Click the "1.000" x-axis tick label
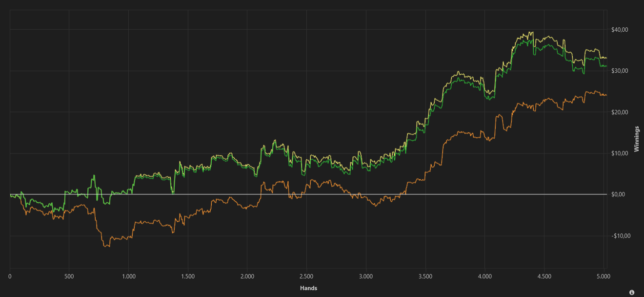Screen dimensions: 644x297 click(128, 276)
